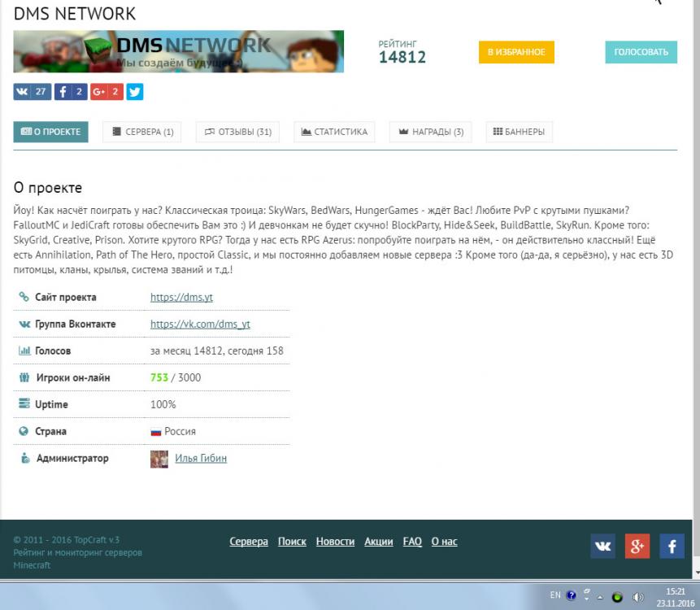The width and height of the screenshot is (700, 610).
Task: Click the DMS NETWORK page title
Action: click(75, 14)
